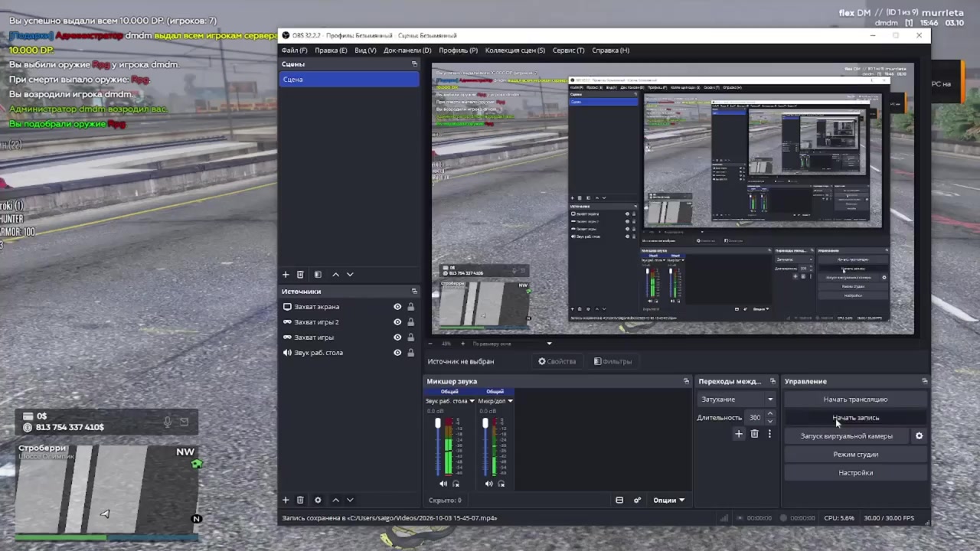Image resolution: width=980 pixels, height=551 pixels.
Task: Adjust Звук раб. стола volume slider handle
Action: 438,423
